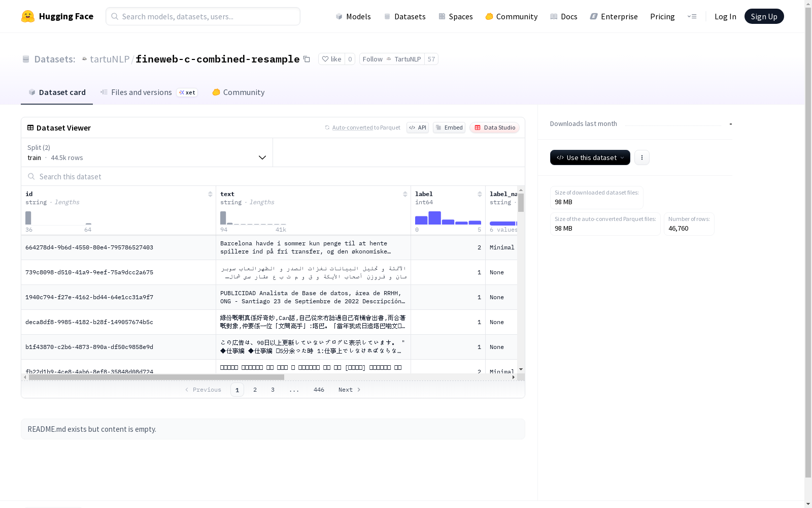The image size is (812, 508).
Task: Click the current page 1 button
Action: pos(237,390)
